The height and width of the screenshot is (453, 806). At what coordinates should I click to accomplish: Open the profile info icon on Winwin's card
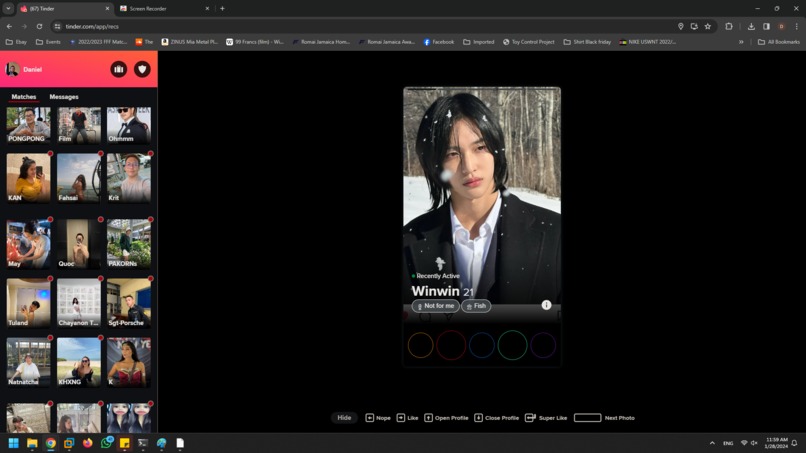(546, 305)
